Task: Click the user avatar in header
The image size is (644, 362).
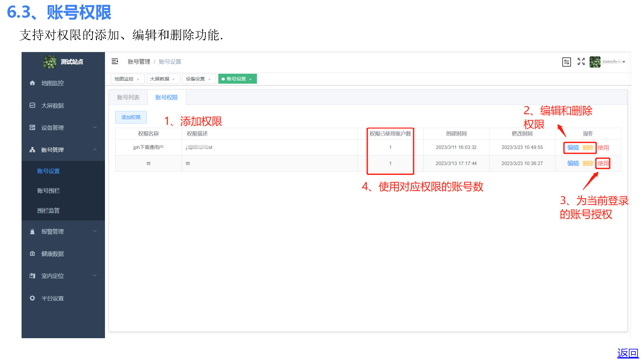Action: coord(595,62)
